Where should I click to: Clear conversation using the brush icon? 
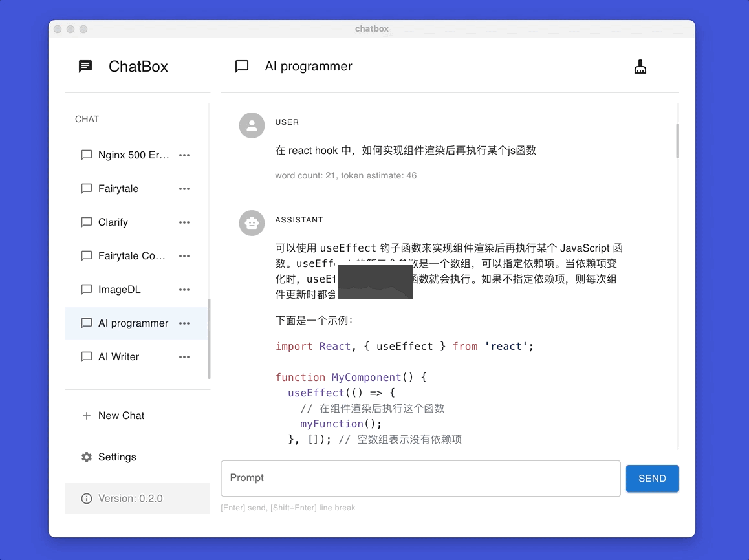point(640,66)
